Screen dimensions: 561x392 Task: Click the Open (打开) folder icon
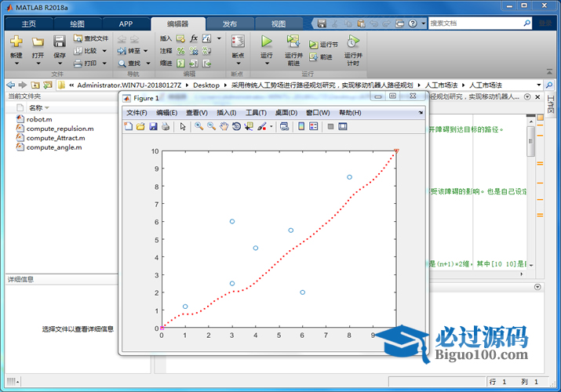(x=38, y=42)
